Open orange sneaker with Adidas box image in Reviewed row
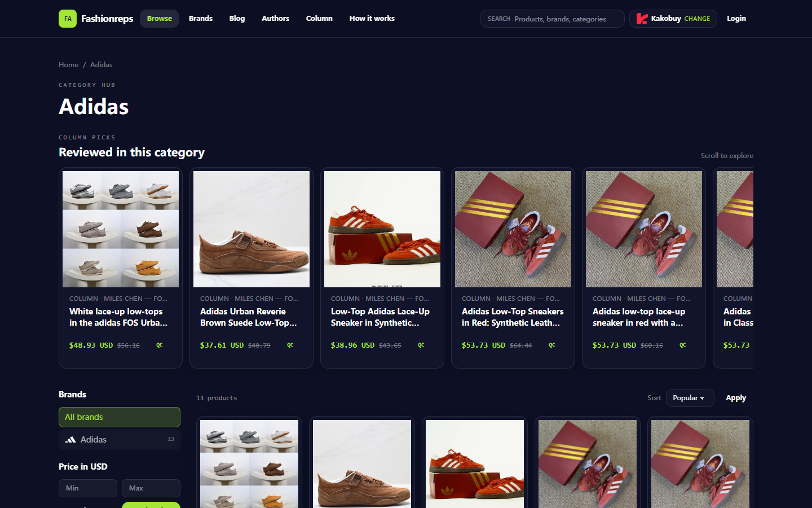This screenshot has height=508, width=812. pyautogui.click(x=382, y=229)
